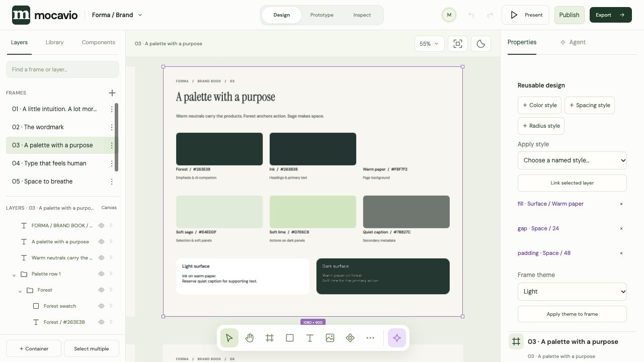Open the Frame theme Light dropdown
The height and width of the screenshot is (362, 644).
(572, 292)
